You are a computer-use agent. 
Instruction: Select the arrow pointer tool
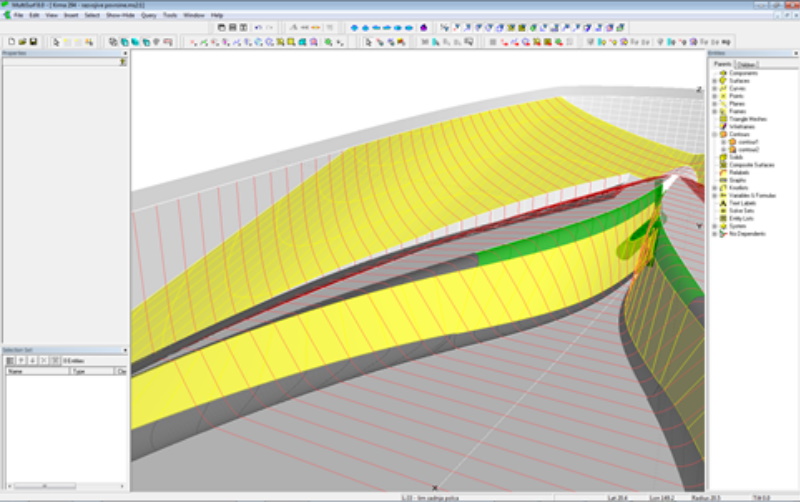[56, 42]
